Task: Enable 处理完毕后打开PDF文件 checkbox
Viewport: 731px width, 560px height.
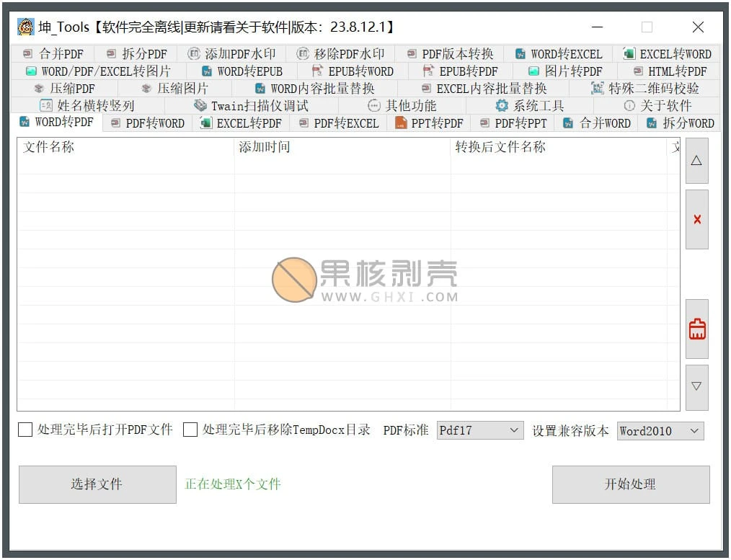Action: coord(25,430)
